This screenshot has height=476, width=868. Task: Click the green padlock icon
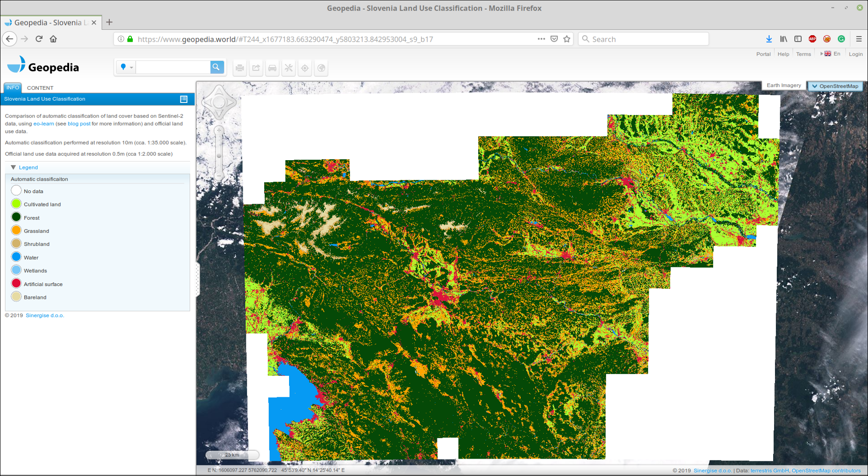pos(130,39)
